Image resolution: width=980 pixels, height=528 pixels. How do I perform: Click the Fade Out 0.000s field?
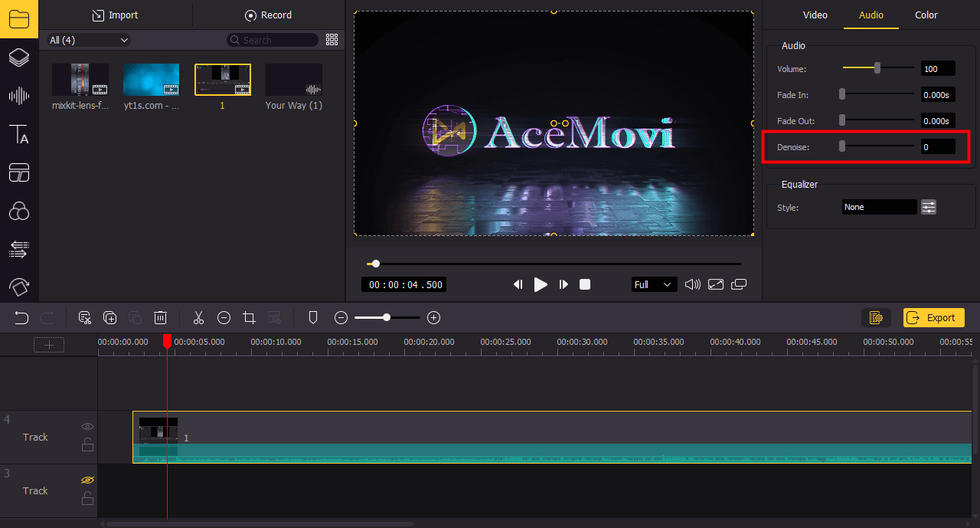(x=938, y=120)
